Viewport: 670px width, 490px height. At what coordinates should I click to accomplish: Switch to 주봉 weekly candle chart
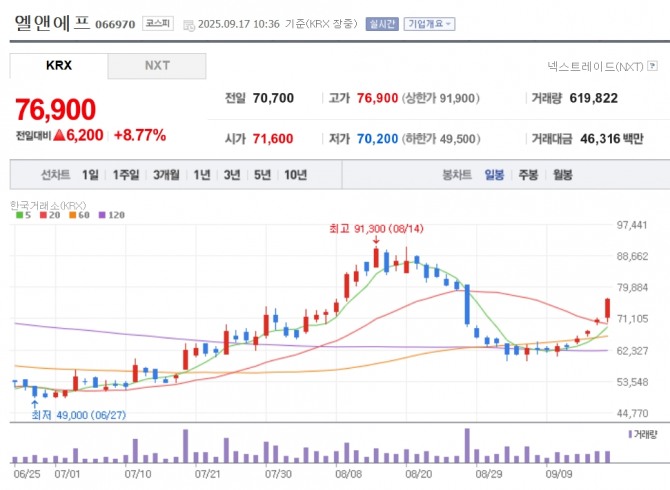528,174
